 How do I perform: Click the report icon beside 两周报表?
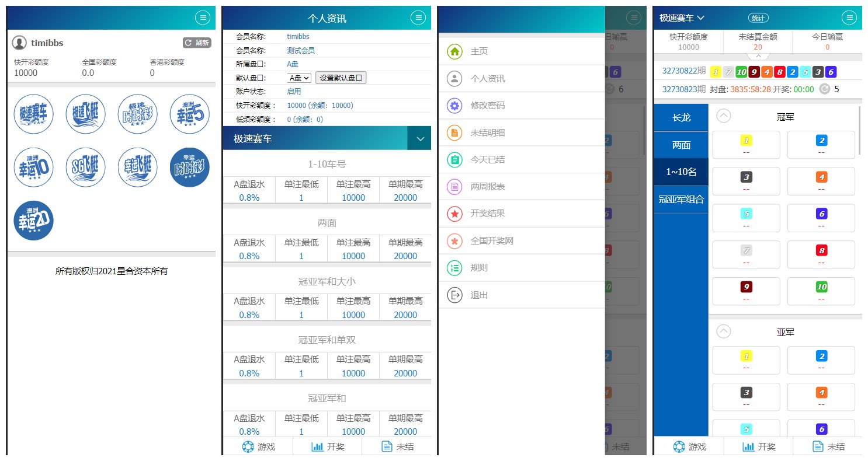tap(454, 187)
